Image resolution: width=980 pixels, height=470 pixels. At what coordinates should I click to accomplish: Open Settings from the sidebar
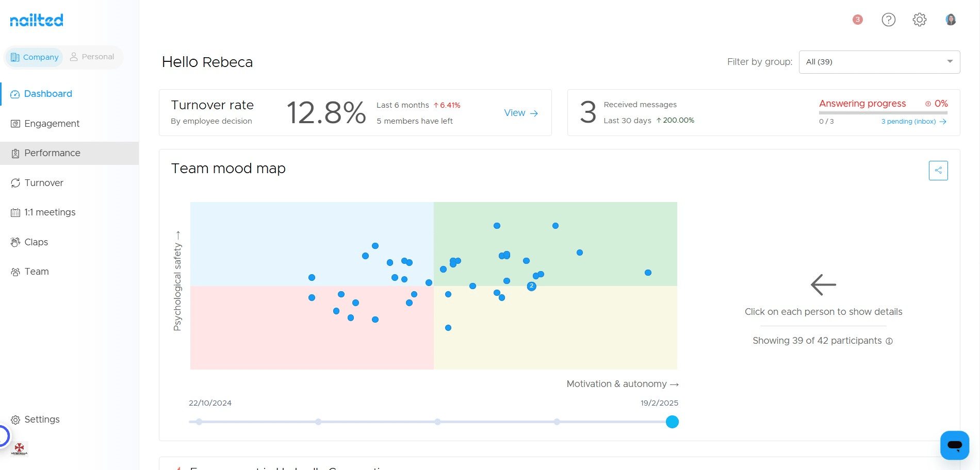(41, 419)
